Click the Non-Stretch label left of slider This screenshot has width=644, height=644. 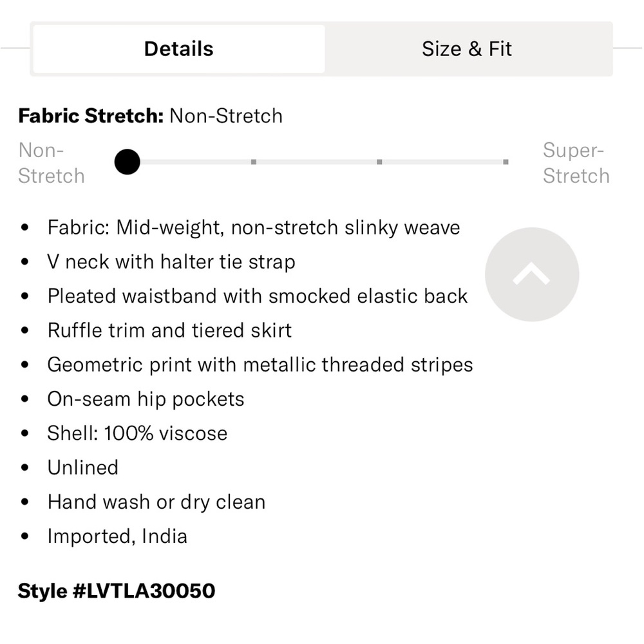(x=52, y=163)
